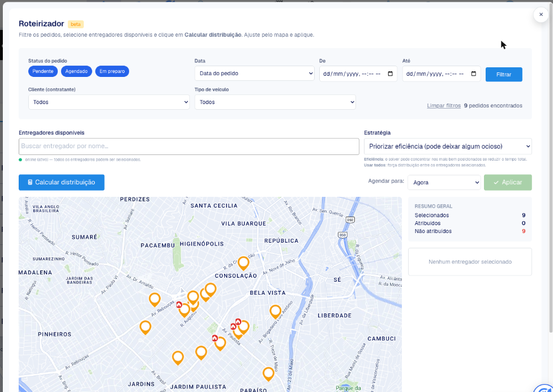
Task: Click the orange pin near Bela Vista
Action: (x=276, y=311)
